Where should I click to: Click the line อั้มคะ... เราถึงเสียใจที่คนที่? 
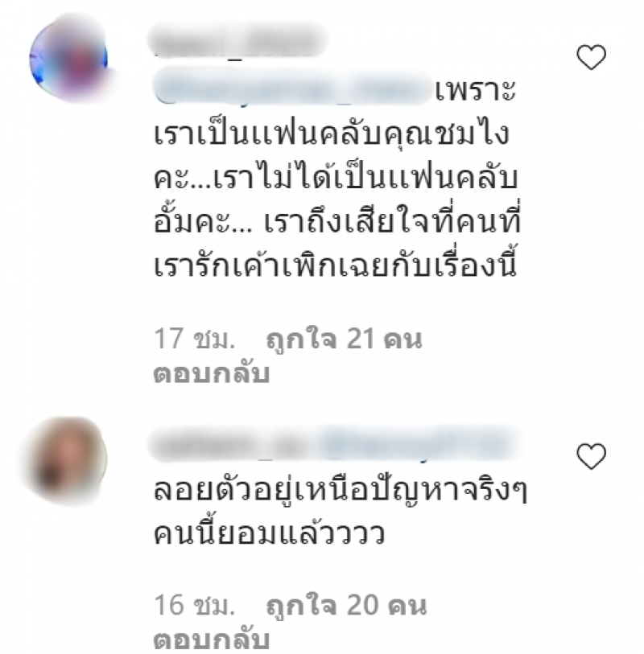click(x=337, y=220)
